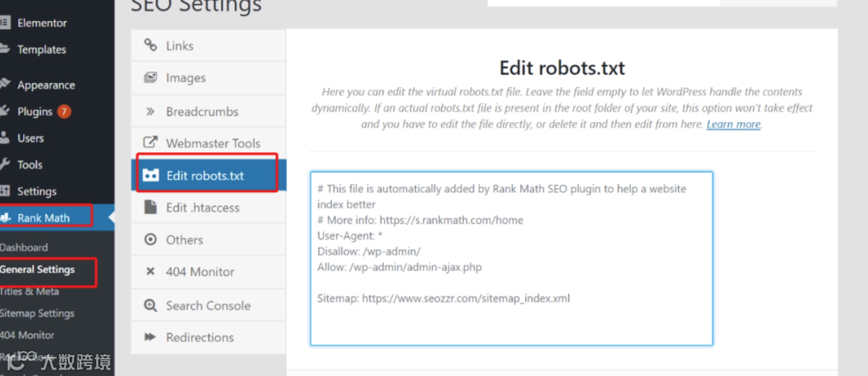The height and width of the screenshot is (376, 868).
Task: Click the 404 Monitor X icon
Action: [150, 271]
